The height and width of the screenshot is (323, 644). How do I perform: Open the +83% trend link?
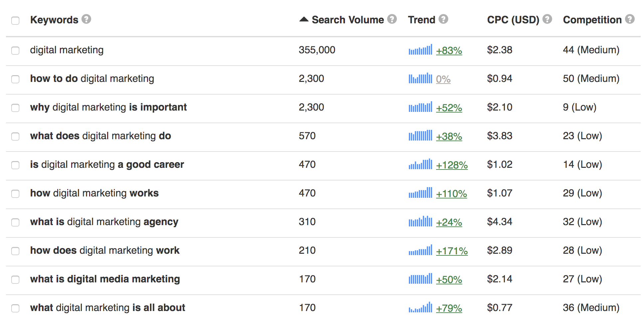[449, 51]
